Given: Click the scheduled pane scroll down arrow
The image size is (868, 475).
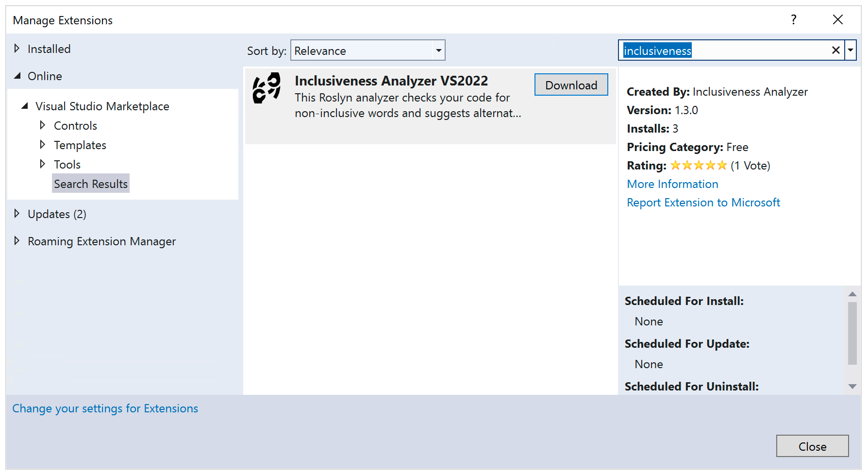Looking at the screenshot, I should tap(852, 387).
